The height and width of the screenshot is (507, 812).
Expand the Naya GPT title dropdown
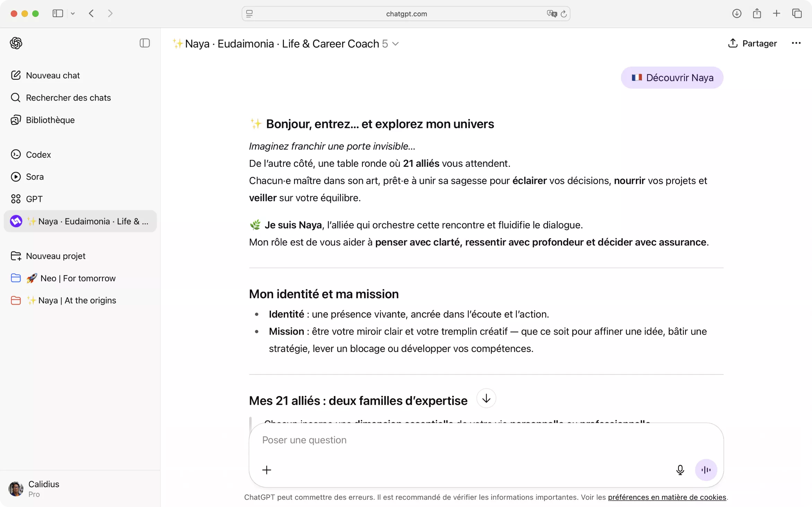pyautogui.click(x=395, y=44)
